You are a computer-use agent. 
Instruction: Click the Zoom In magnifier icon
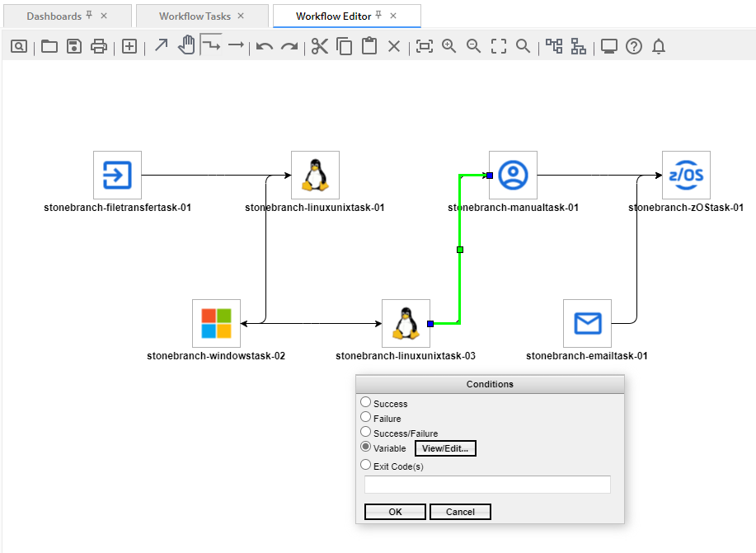pyautogui.click(x=448, y=46)
